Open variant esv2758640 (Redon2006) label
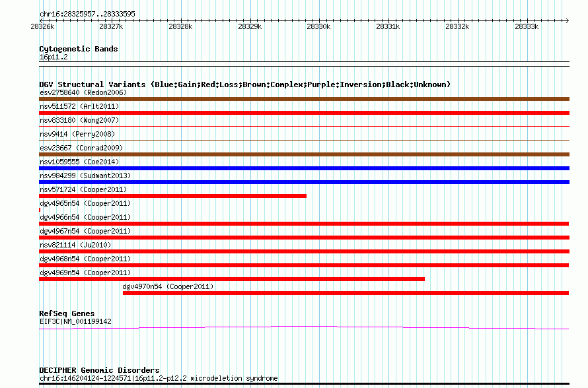This screenshot has height=388, width=588. (x=83, y=92)
